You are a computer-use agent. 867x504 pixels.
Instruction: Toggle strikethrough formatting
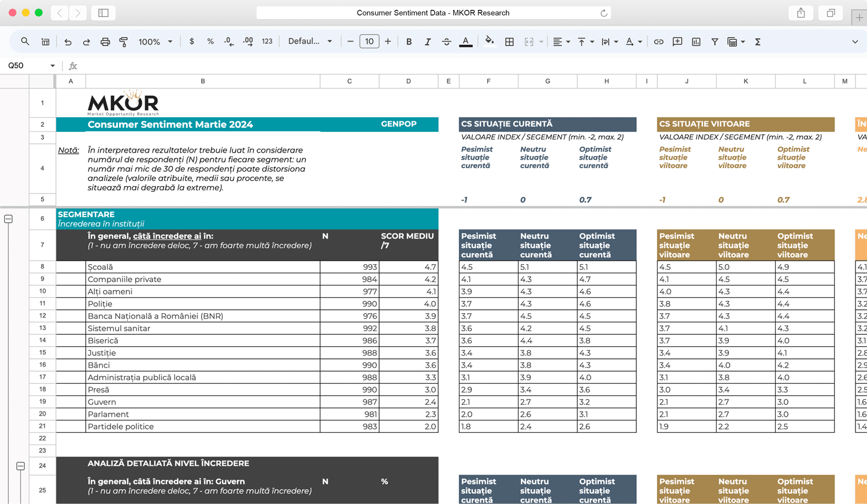[x=446, y=42]
